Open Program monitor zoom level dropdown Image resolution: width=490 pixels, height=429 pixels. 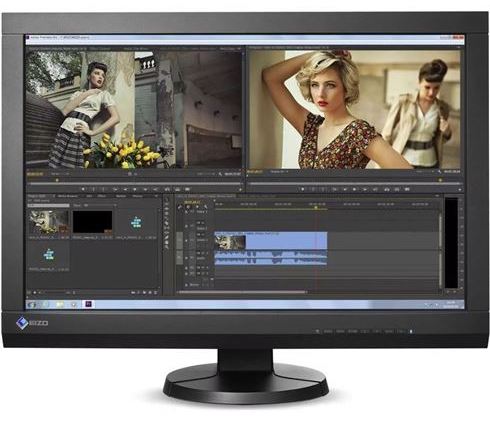pos(279,172)
